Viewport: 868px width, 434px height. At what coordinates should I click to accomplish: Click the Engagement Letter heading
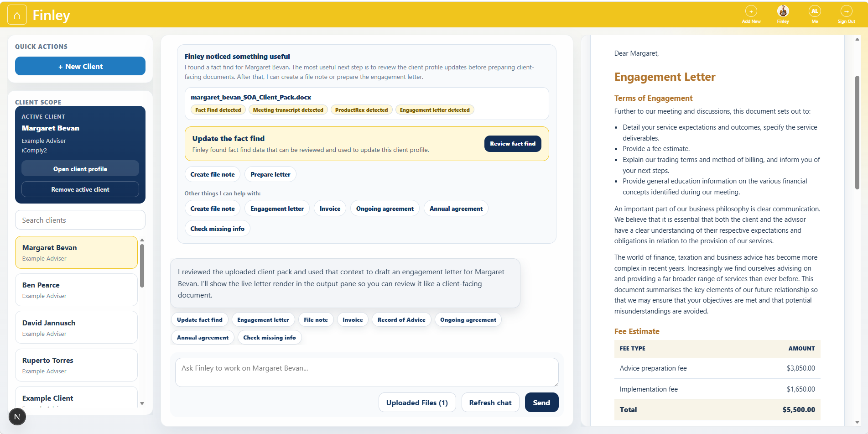tap(665, 77)
